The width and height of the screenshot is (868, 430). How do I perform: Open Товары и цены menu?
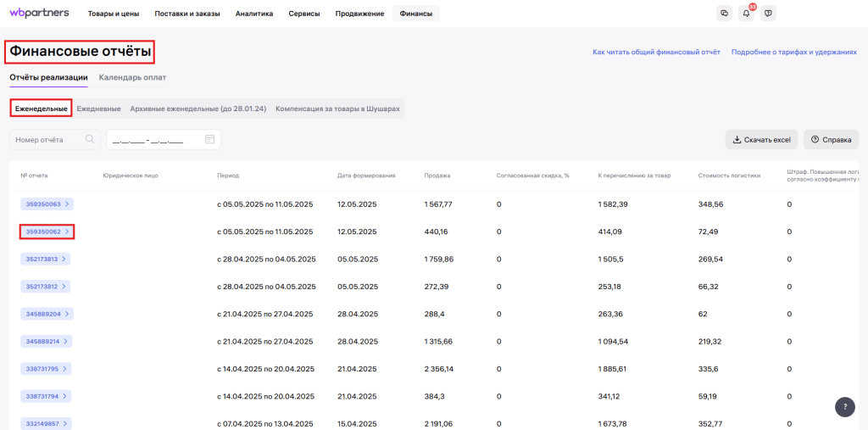(x=114, y=14)
